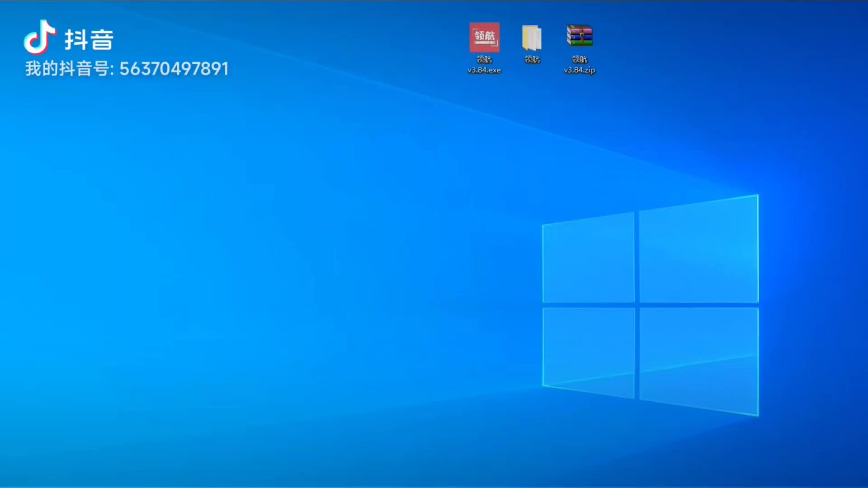Click the "v3.84.exe" file name label
This screenshot has width=868, height=488.
coord(484,70)
